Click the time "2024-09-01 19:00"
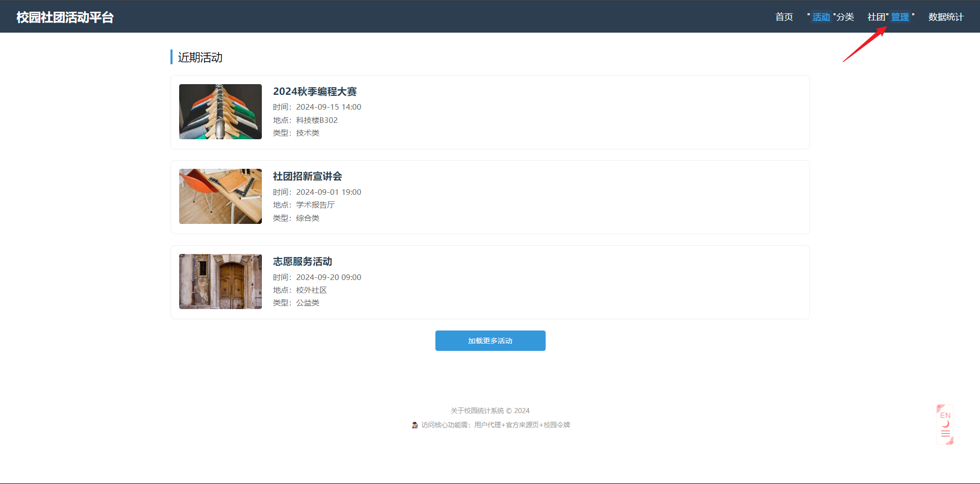The height and width of the screenshot is (484, 980). tap(329, 192)
